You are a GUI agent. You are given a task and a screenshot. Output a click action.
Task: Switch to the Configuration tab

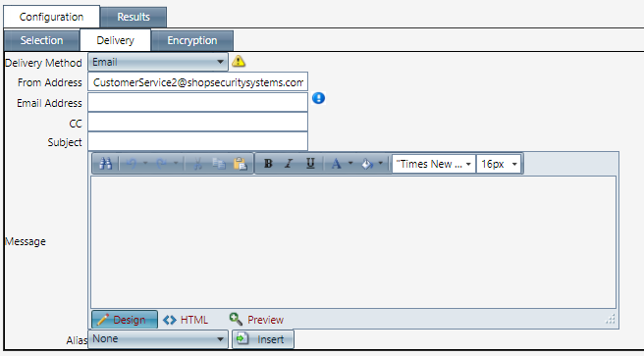pyautogui.click(x=51, y=17)
